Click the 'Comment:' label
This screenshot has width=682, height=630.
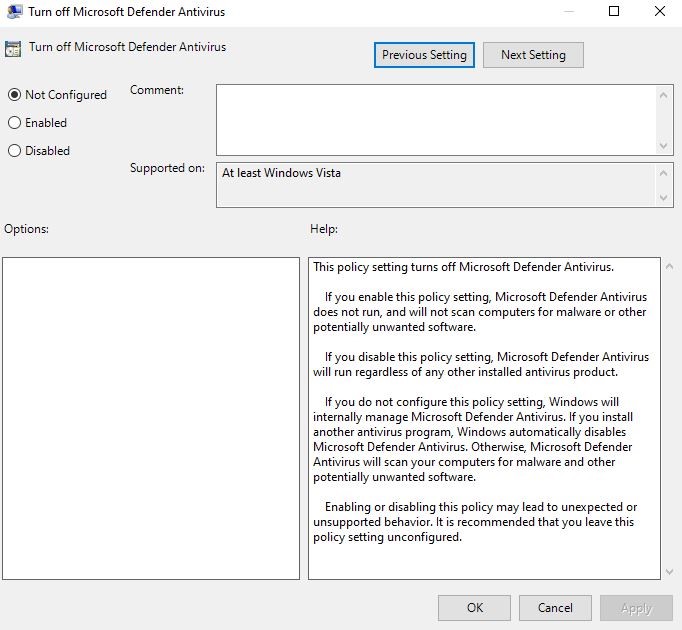click(157, 90)
